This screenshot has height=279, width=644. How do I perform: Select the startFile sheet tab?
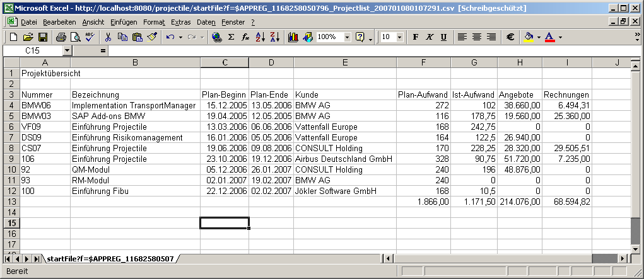click(110, 258)
